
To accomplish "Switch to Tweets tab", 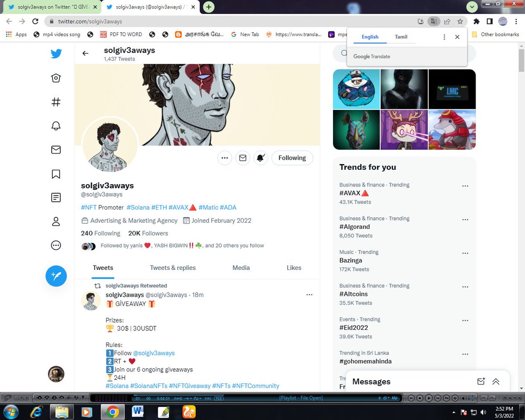I will (103, 268).
